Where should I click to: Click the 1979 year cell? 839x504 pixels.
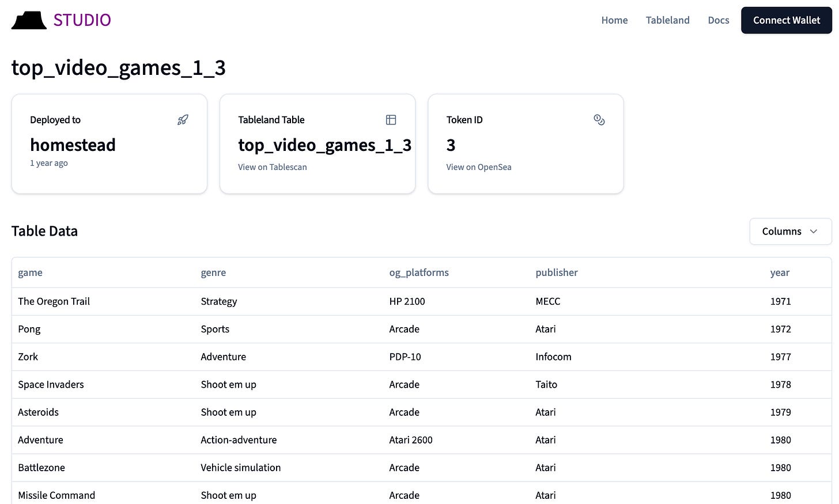(x=780, y=412)
